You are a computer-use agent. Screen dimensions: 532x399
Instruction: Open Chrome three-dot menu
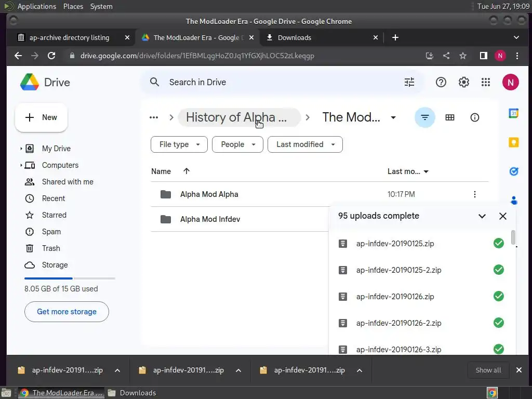[517, 56]
